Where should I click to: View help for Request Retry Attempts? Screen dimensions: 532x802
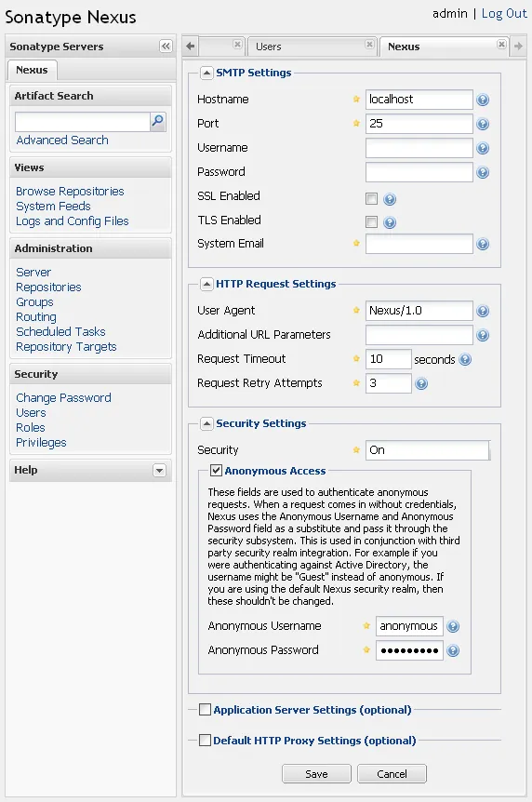point(421,383)
